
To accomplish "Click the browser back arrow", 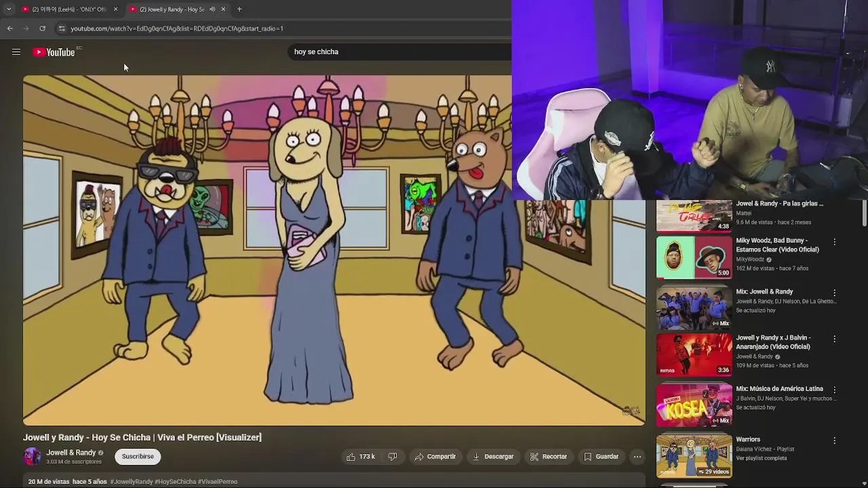I will point(9,28).
